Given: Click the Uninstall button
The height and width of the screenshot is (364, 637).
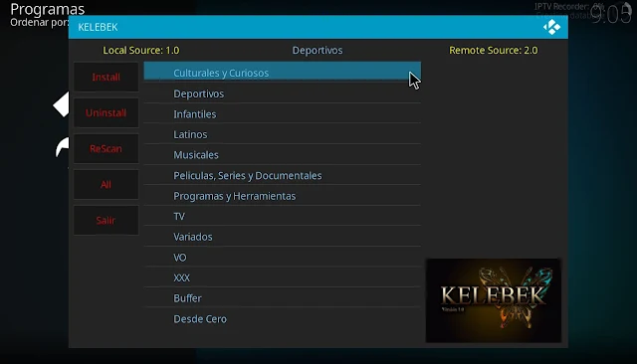Looking at the screenshot, I should [106, 112].
